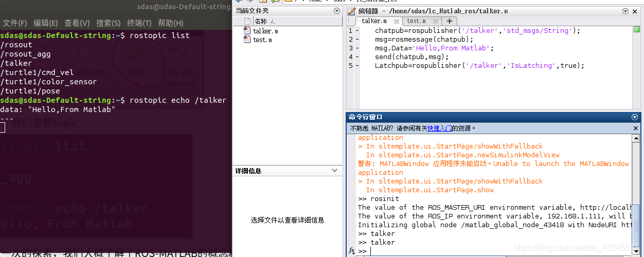Open the 编辑(E) menu in terminal

tap(46, 23)
